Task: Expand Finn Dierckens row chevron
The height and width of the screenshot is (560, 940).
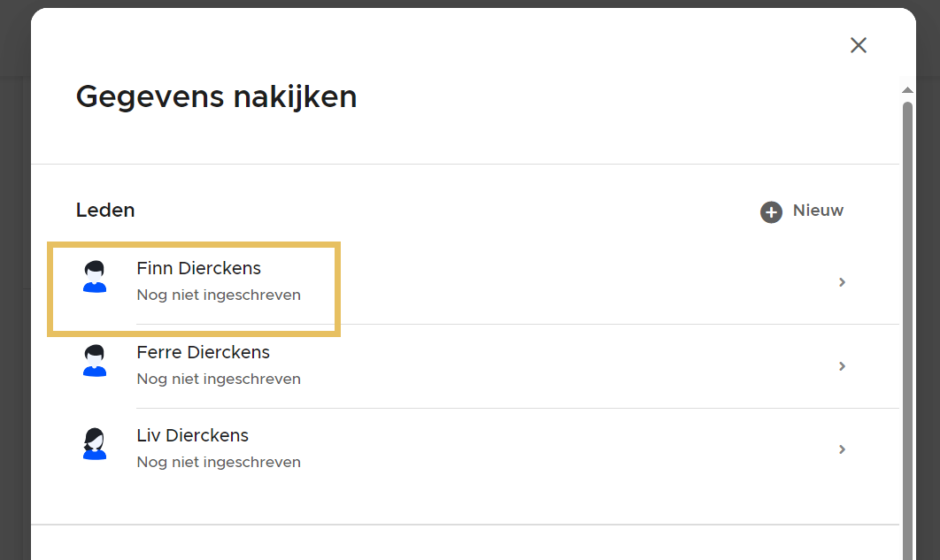Action: [842, 282]
